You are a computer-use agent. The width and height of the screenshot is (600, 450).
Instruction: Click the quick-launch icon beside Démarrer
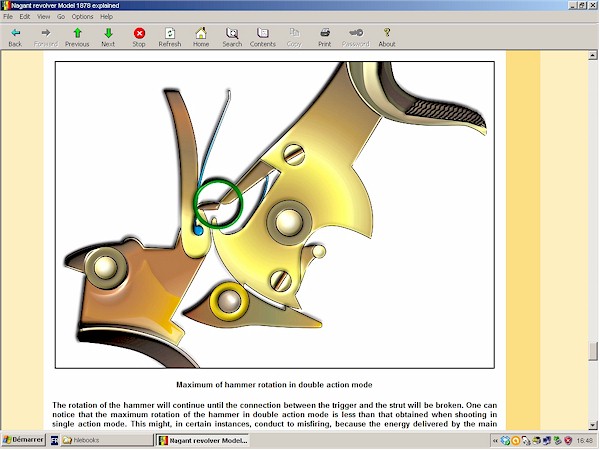tap(54, 440)
